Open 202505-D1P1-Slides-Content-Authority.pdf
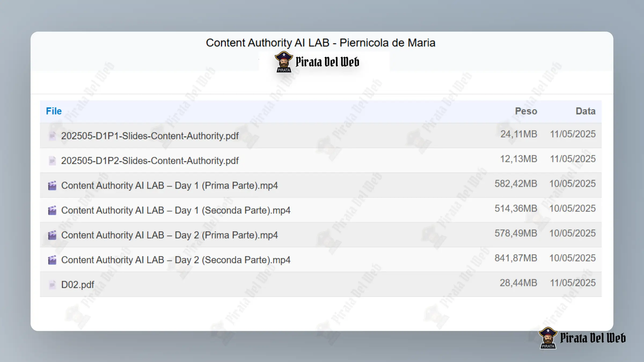 (150, 136)
